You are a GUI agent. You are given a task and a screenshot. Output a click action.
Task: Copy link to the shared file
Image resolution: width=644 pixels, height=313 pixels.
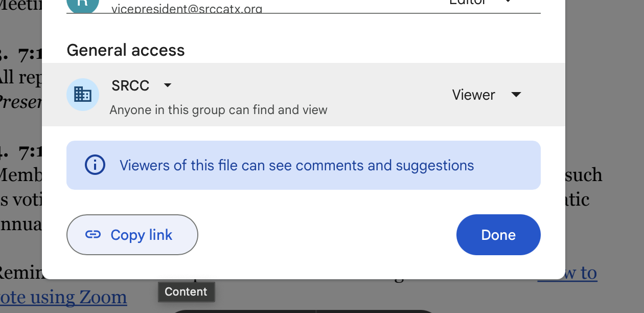pos(132,235)
